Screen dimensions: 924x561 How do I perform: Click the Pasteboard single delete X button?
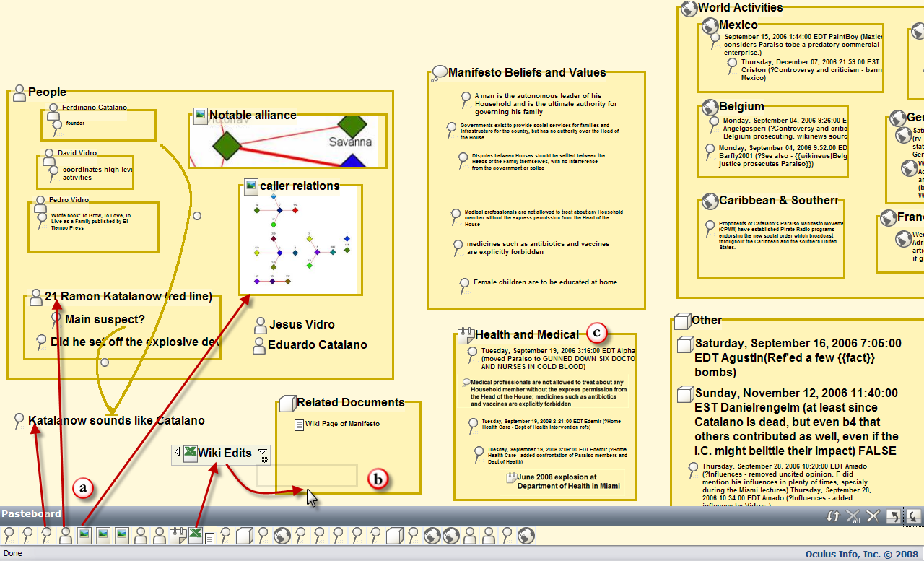point(873,516)
